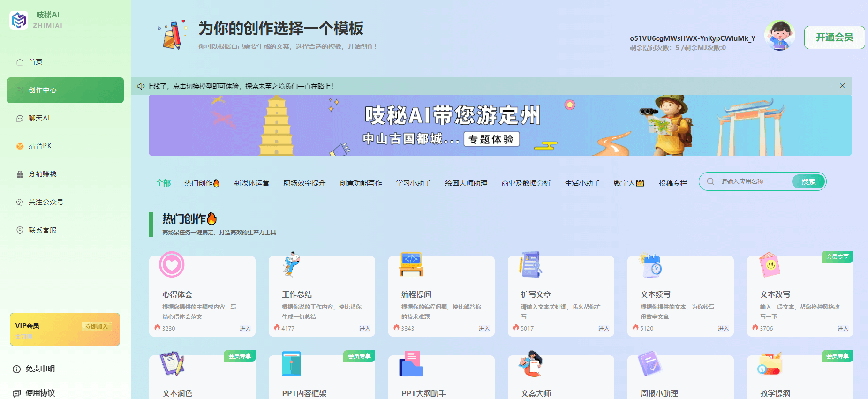Click the 会员专享 badge on 文本润色
Image resolution: width=868 pixels, height=399 pixels.
tap(240, 356)
